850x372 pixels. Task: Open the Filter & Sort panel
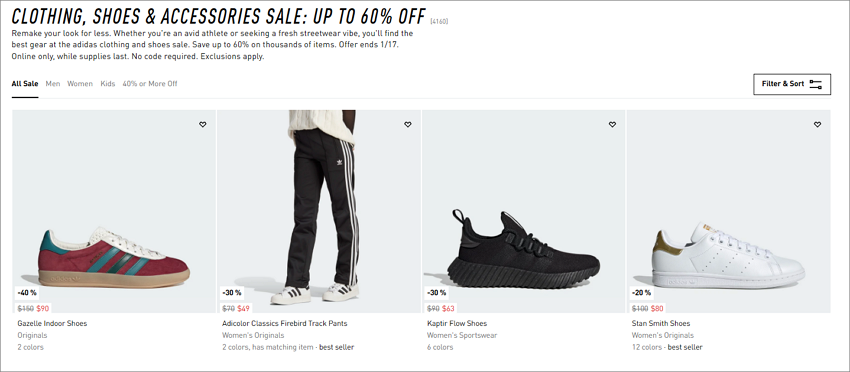tap(791, 84)
